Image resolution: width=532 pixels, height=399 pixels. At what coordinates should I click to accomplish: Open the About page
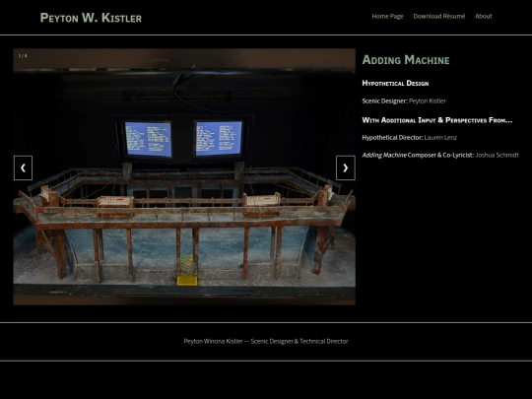[x=484, y=17]
